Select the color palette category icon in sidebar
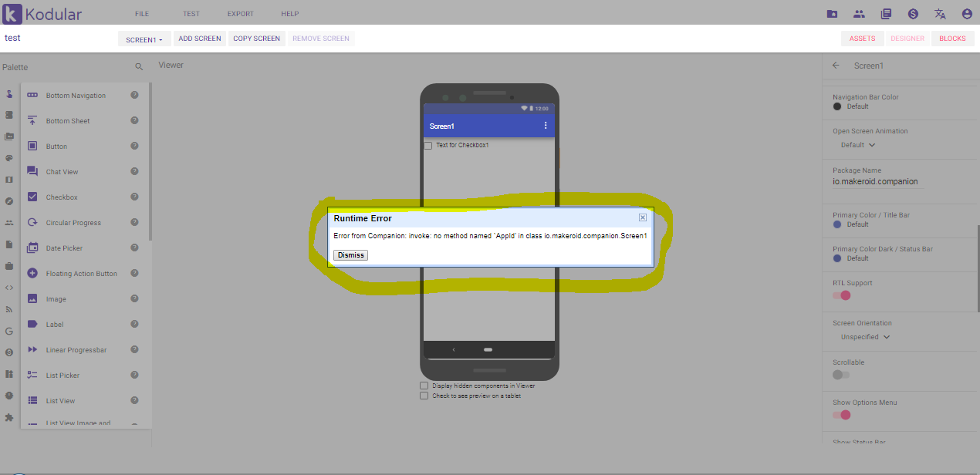Screen dimensions: 980x475 [9, 158]
